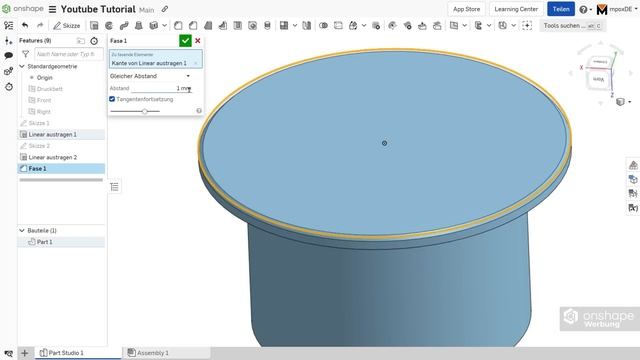Click the Mirror tool icon
Screen dimensions: 640x360
pos(307,26)
